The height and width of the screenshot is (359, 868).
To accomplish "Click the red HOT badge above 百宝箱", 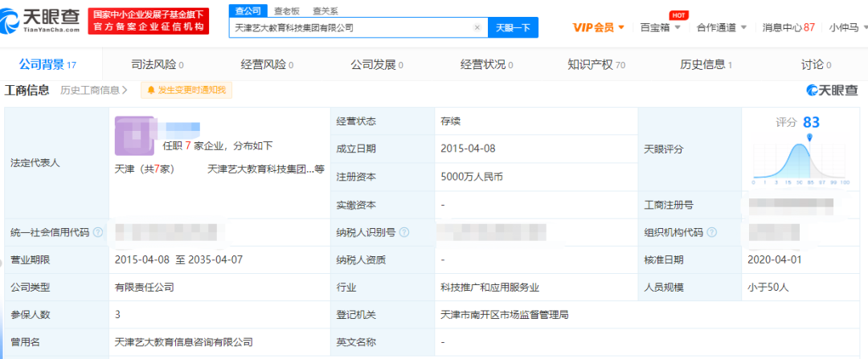I will pyautogui.click(x=678, y=15).
